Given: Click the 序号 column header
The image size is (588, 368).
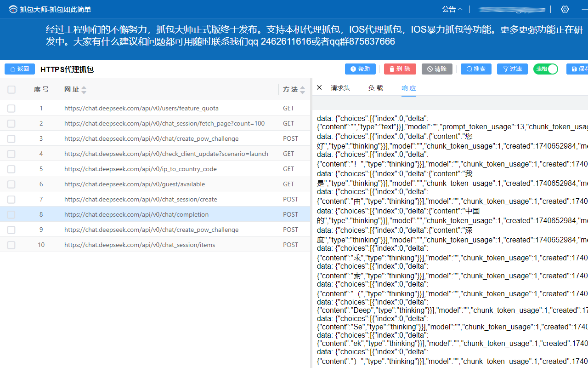Looking at the screenshot, I should coord(41,90).
